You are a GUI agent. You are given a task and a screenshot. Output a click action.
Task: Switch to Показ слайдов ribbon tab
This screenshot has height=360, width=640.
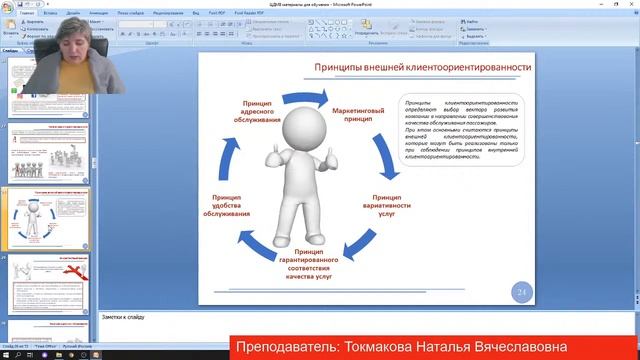(x=131, y=13)
